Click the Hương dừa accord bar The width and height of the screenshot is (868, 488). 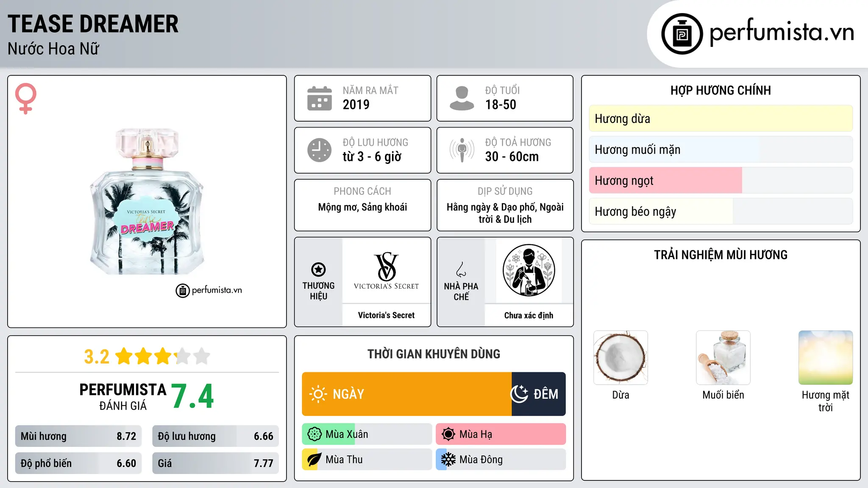pyautogui.click(x=721, y=119)
